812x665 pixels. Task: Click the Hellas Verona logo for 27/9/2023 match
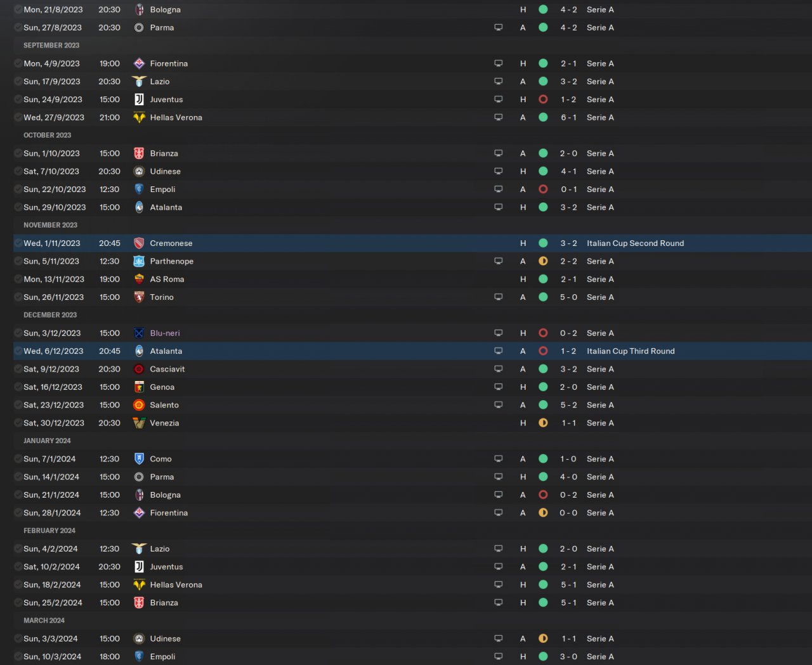point(139,117)
